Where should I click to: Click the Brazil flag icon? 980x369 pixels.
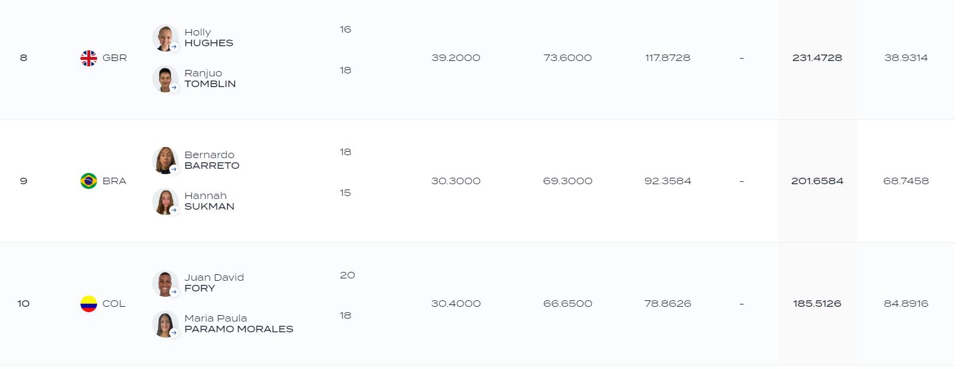click(x=89, y=181)
